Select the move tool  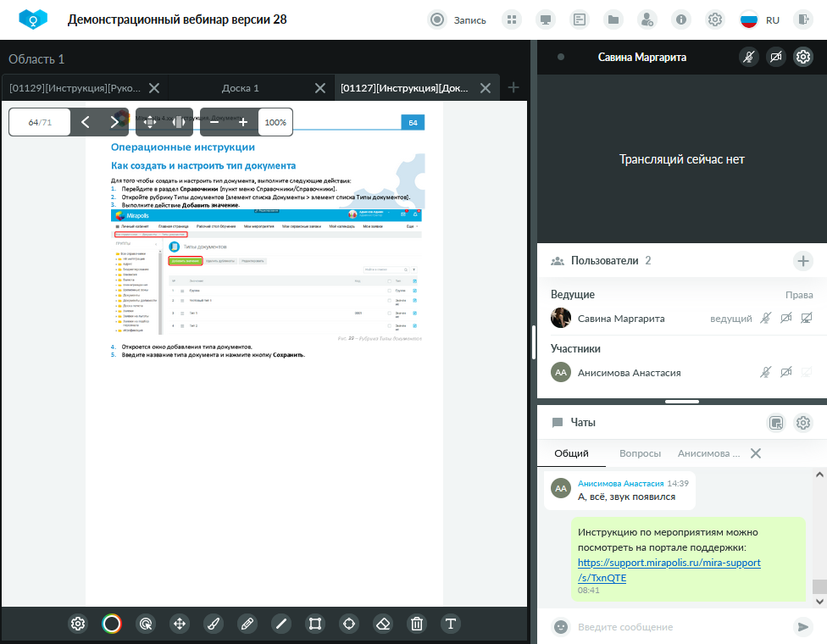click(x=180, y=624)
